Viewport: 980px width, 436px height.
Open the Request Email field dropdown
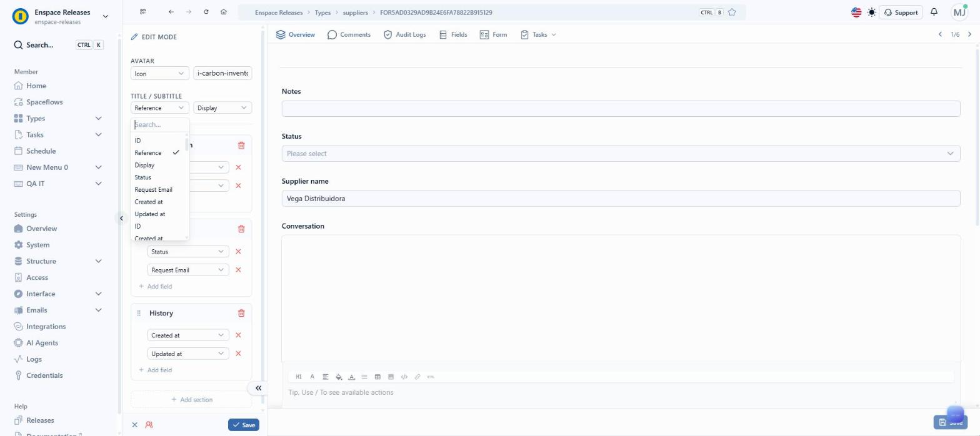(188, 270)
